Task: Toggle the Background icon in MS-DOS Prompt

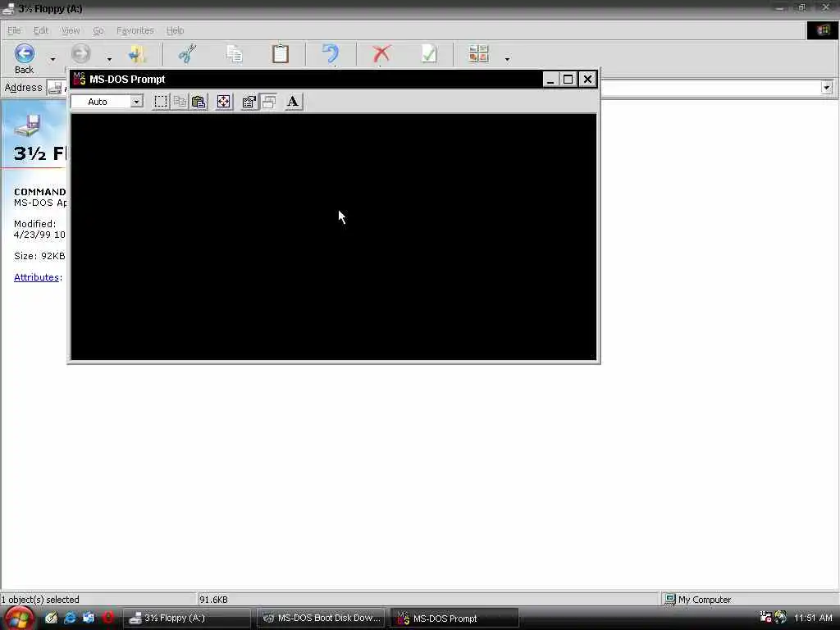Action: pyautogui.click(x=268, y=102)
